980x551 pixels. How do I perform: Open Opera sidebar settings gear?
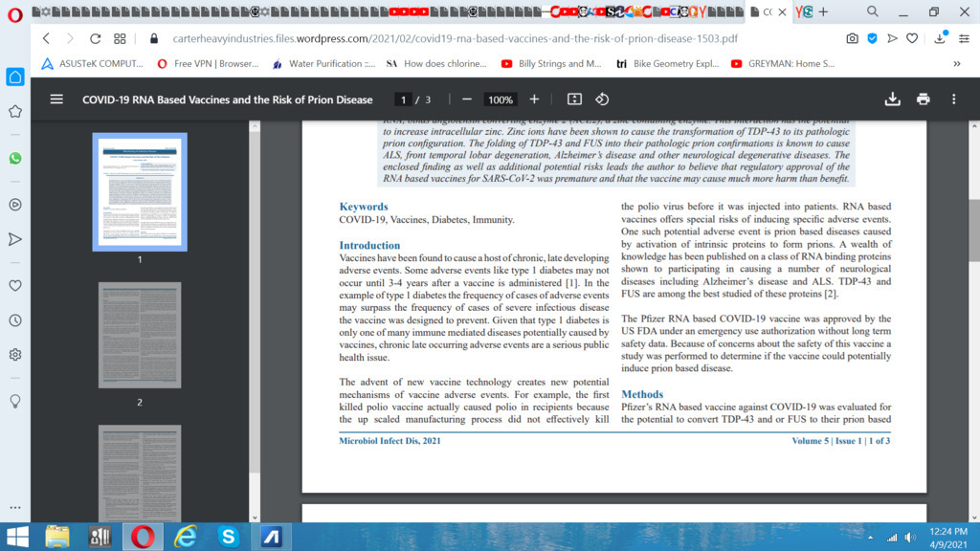pyautogui.click(x=15, y=354)
